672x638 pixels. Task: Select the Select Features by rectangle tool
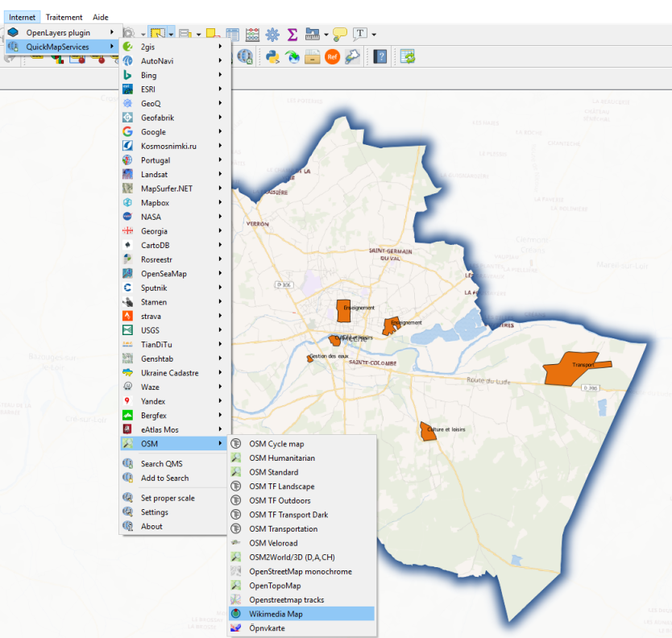(157, 33)
